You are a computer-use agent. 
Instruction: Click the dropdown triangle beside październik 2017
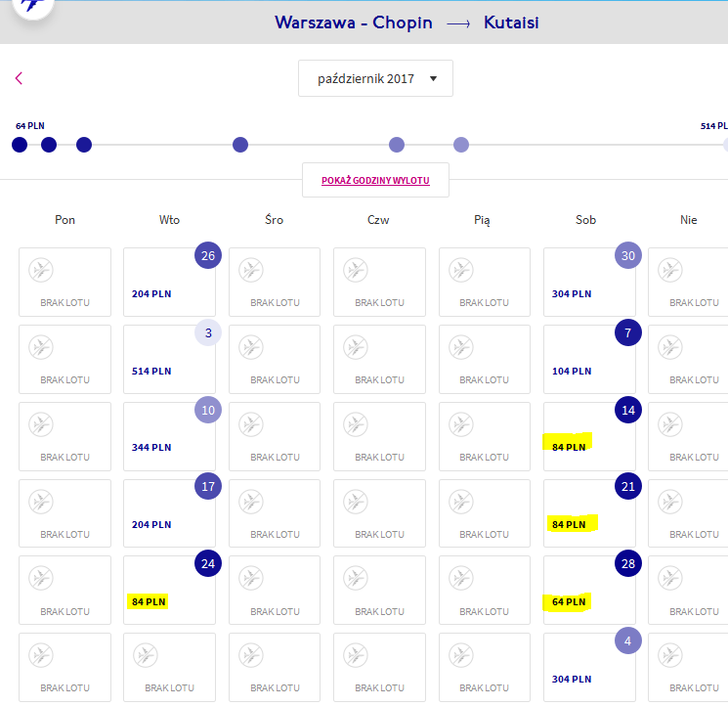[433, 78]
